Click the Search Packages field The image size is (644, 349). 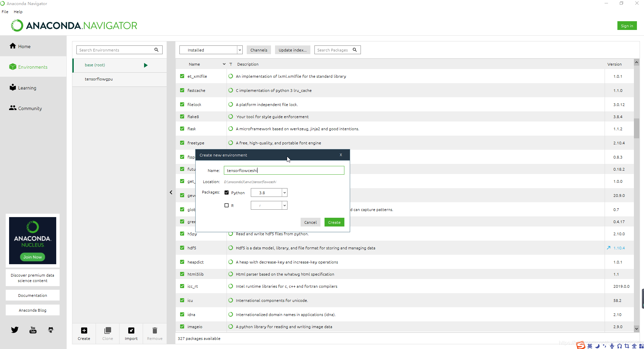click(x=337, y=50)
